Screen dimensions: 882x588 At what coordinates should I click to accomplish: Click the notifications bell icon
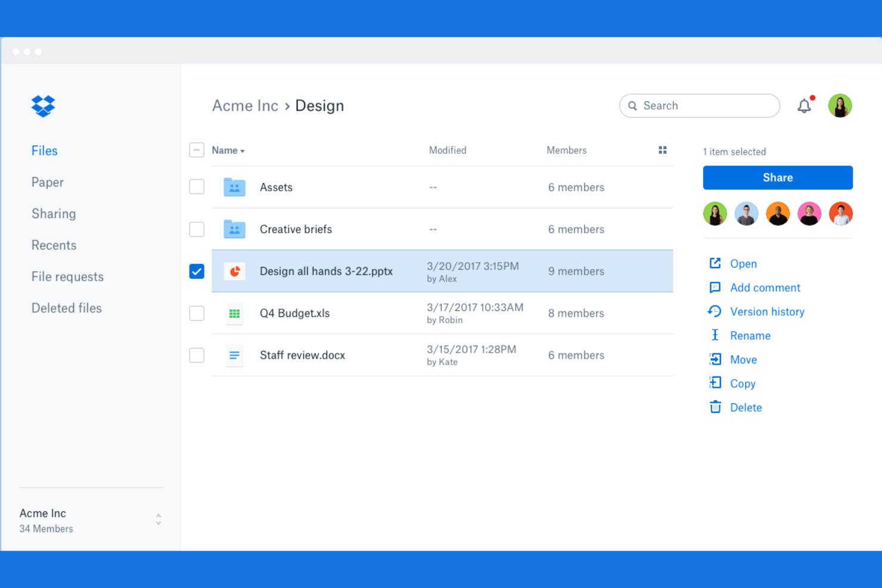pyautogui.click(x=803, y=105)
